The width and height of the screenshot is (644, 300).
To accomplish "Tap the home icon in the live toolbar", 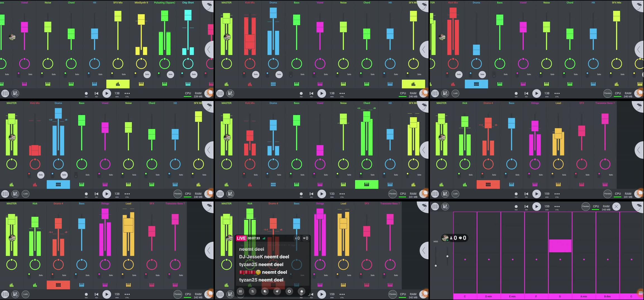I will [x=302, y=291].
